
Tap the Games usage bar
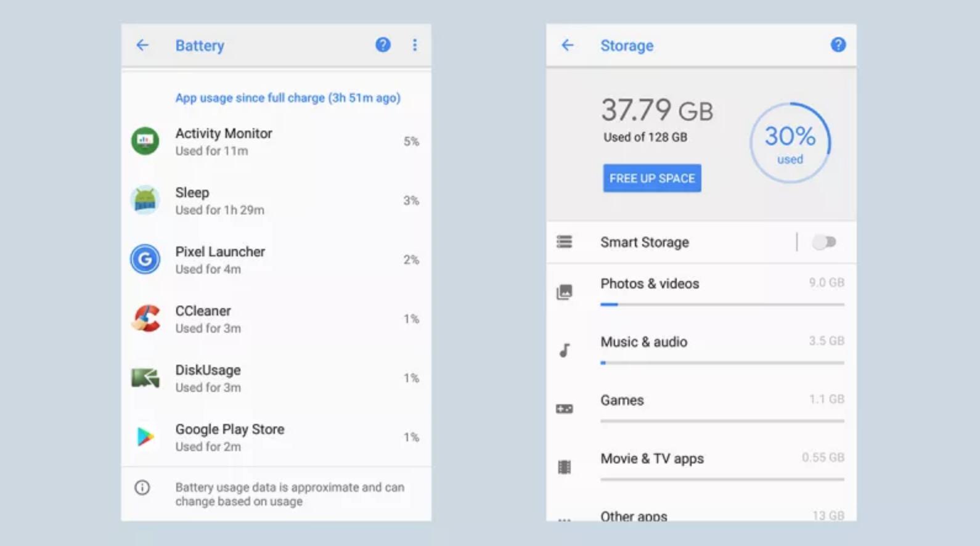[722, 421]
